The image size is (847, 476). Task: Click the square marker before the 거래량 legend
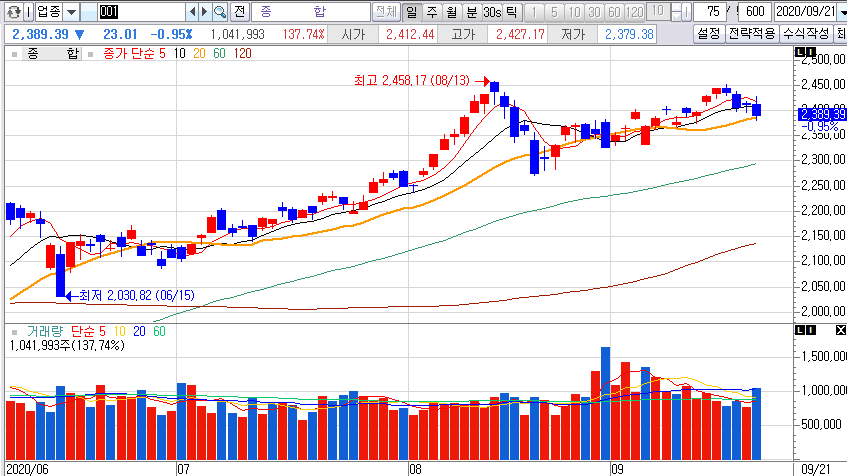click(x=15, y=332)
